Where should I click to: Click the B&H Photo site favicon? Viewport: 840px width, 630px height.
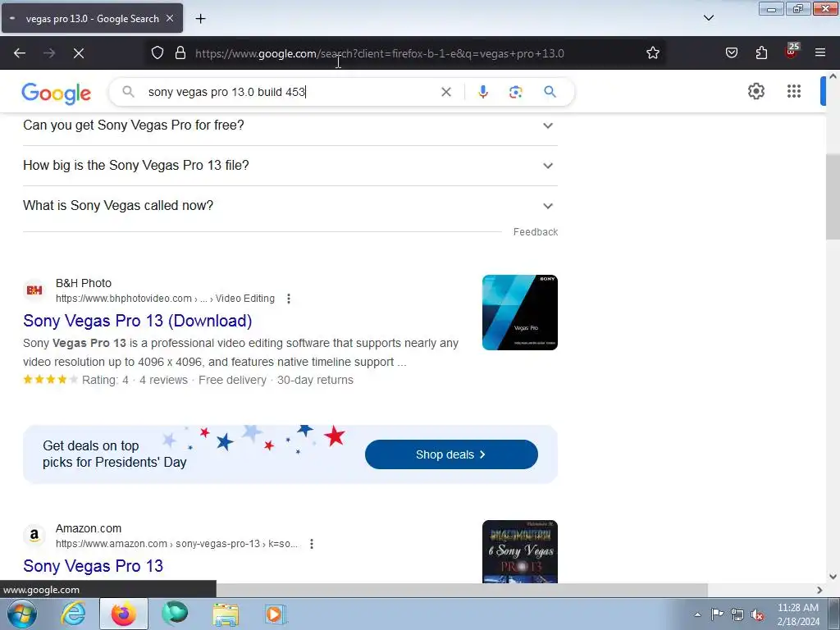(x=34, y=290)
